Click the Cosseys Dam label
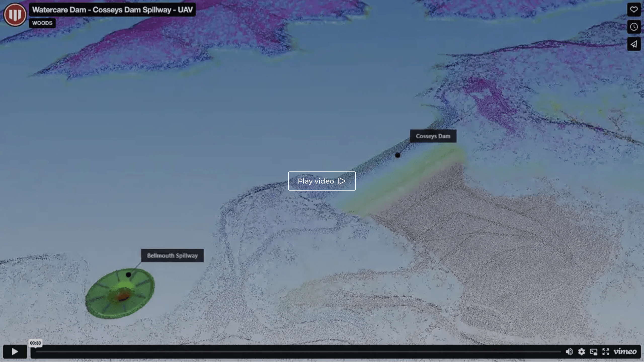The width and height of the screenshot is (644, 362). 433,136
